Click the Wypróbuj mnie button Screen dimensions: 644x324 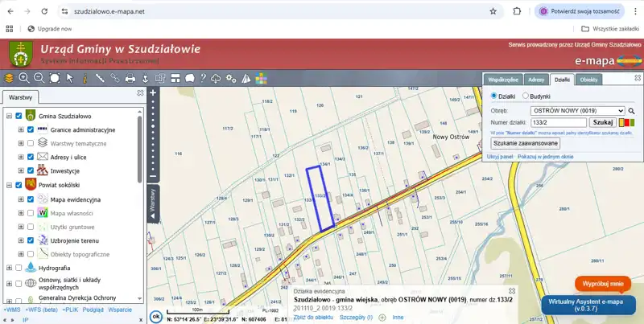tap(603, 284)
